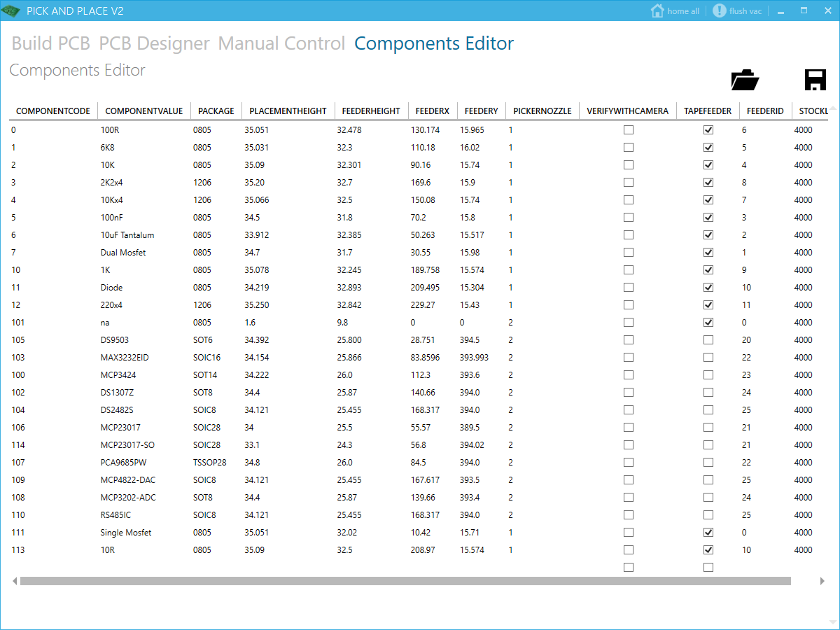This screenshot has width=840, height=630.
Task: Enable TAPEFEEDER for the DS9503 component
Action: [x=708, y=339]
